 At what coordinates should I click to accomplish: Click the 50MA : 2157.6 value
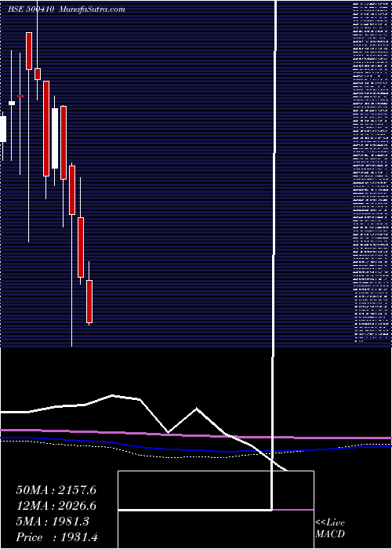(x=56, y=490)
